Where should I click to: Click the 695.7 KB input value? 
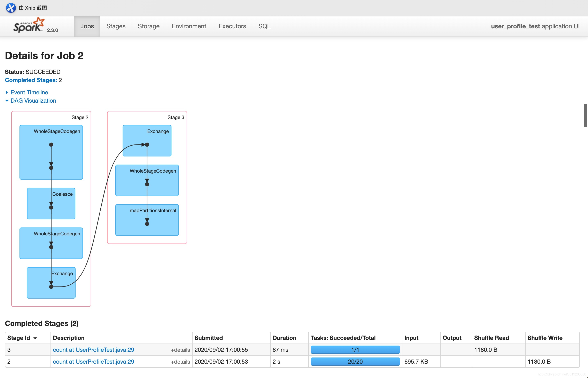(x=416, y=362)
